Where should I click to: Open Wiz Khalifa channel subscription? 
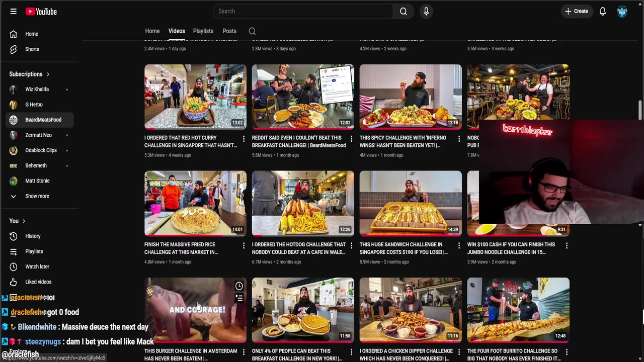click(40, 89)
